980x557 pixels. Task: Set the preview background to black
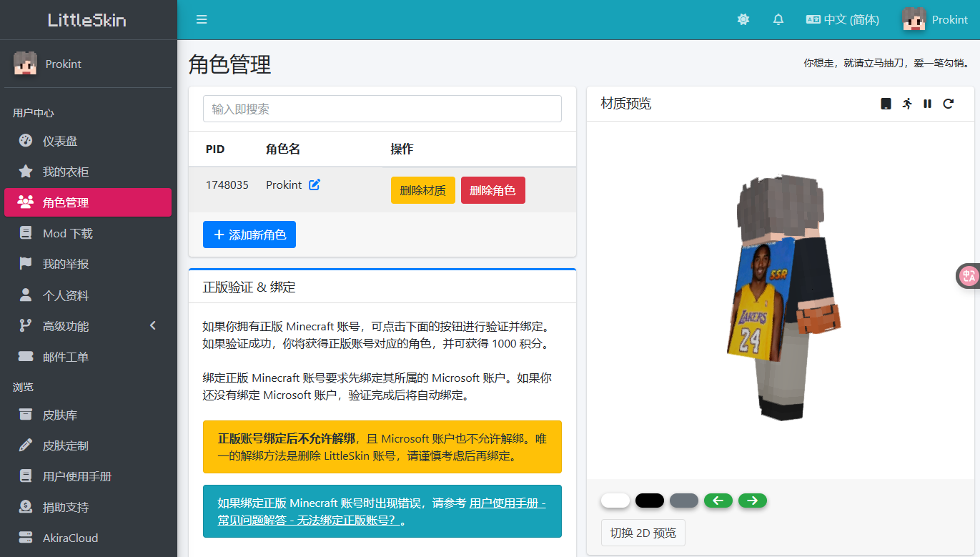(x=650, y=501)
